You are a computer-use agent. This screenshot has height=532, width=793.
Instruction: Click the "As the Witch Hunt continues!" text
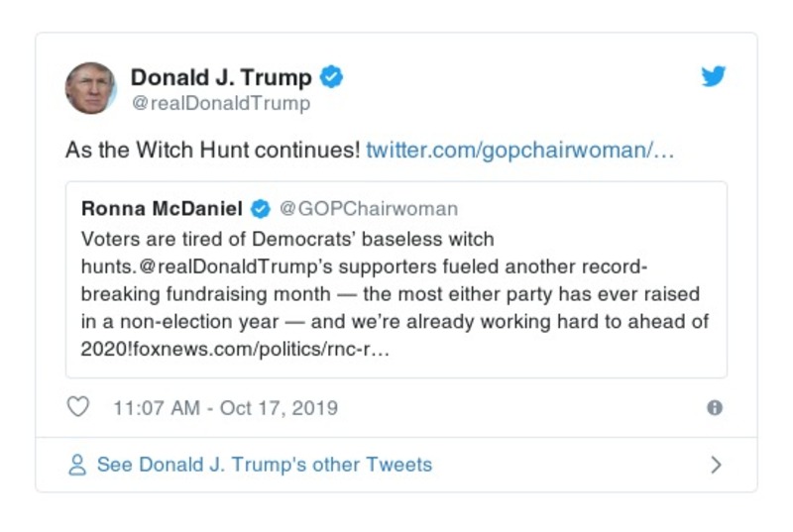point(212,152)
